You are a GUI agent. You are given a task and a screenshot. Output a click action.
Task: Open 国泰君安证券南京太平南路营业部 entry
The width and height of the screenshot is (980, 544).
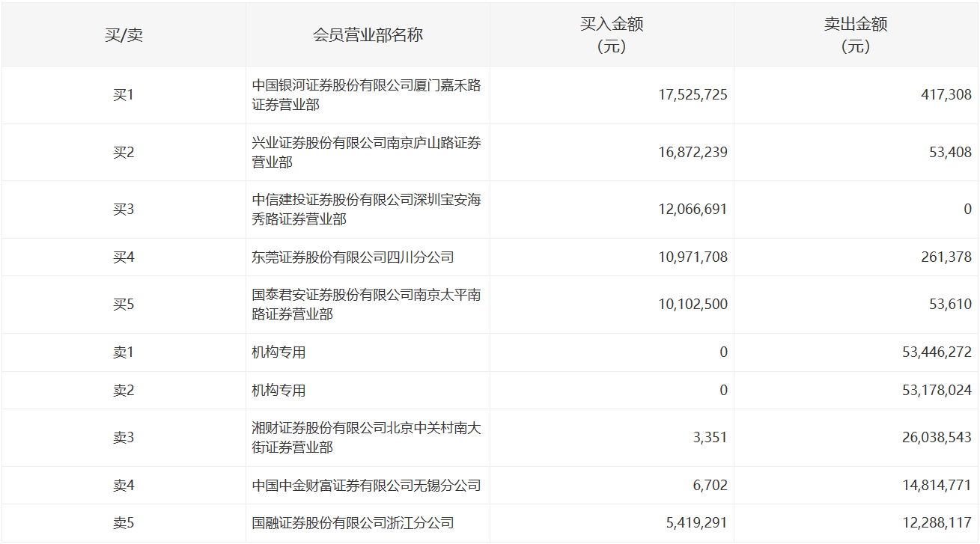(367, 305)
